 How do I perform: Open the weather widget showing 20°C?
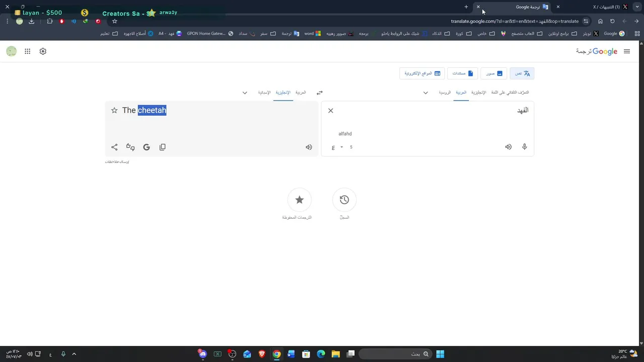(x=624, y=354)
